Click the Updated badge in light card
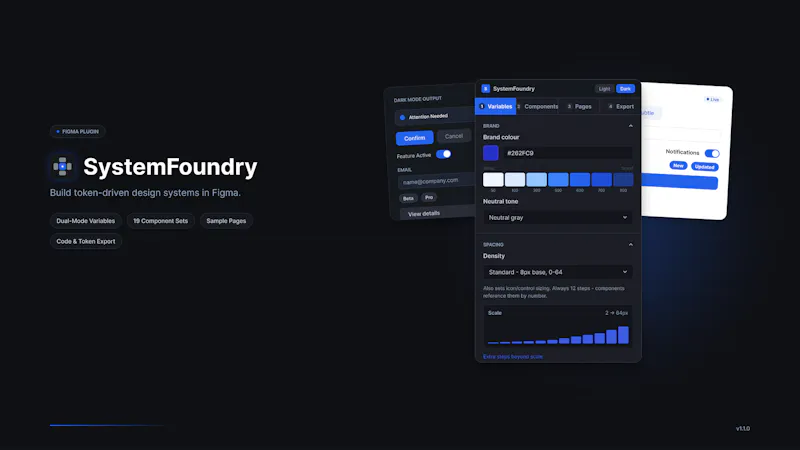Screen dimensions: 800x450 coord(705,167)
